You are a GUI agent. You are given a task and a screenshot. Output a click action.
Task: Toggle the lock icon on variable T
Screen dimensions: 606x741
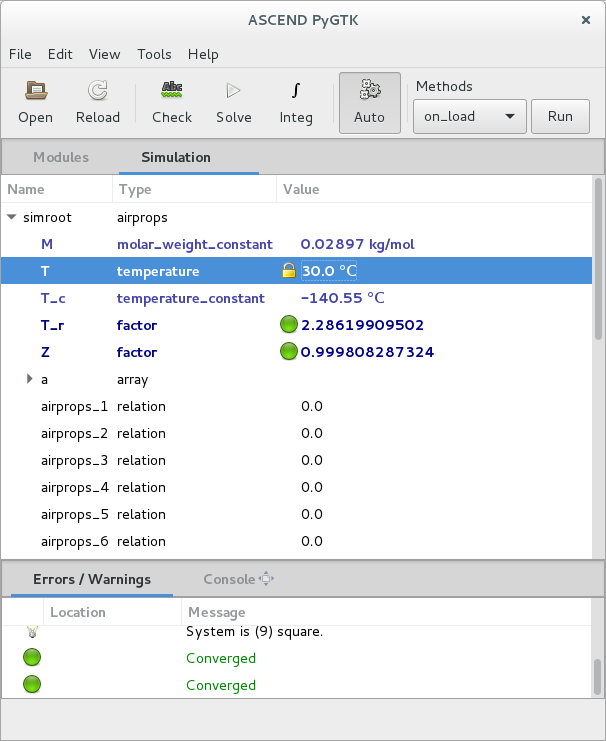click(289, 271)
